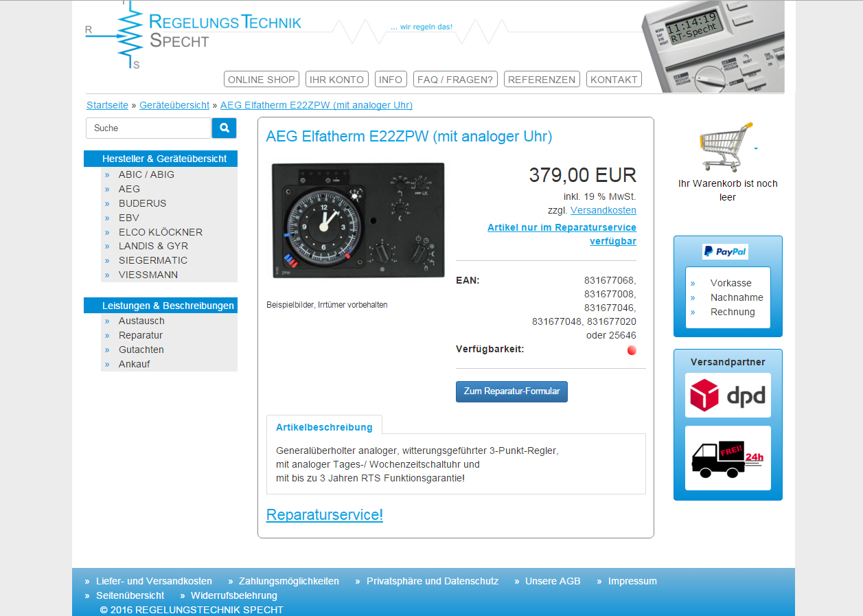Open Liefer- und Versandkosten footer link
Image resolution: width=863 pixels, height=616 pixels.
click(x=154, y=581)
